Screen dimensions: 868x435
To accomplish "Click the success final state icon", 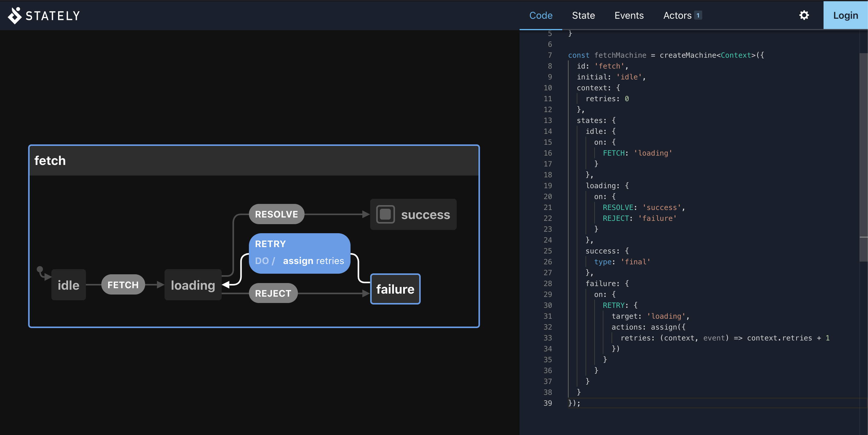I will pos(385,215).
